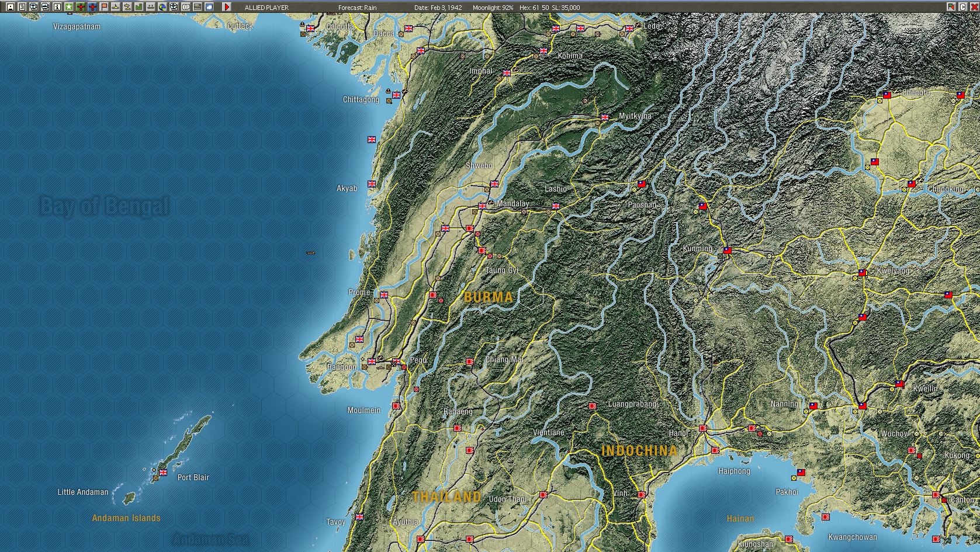Click the floppy disk save icon
The height and width of the screenshot is (552, 980).
click(x=11, y=7)
